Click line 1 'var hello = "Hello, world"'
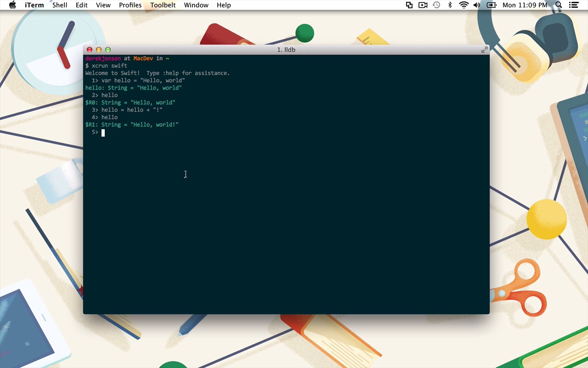 tap(138, 80)
